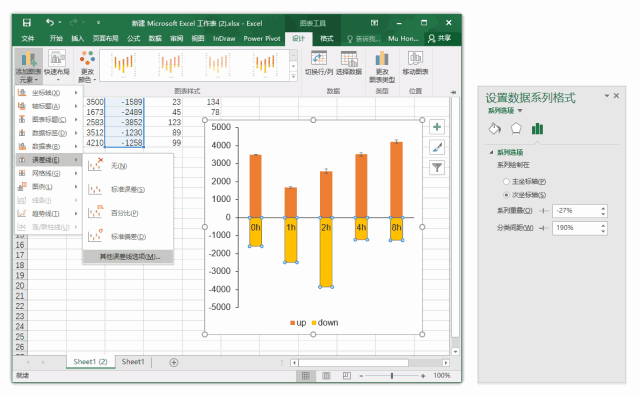Click 其他误差线选项(M)... More Error Bar Options

click(128, 257)
